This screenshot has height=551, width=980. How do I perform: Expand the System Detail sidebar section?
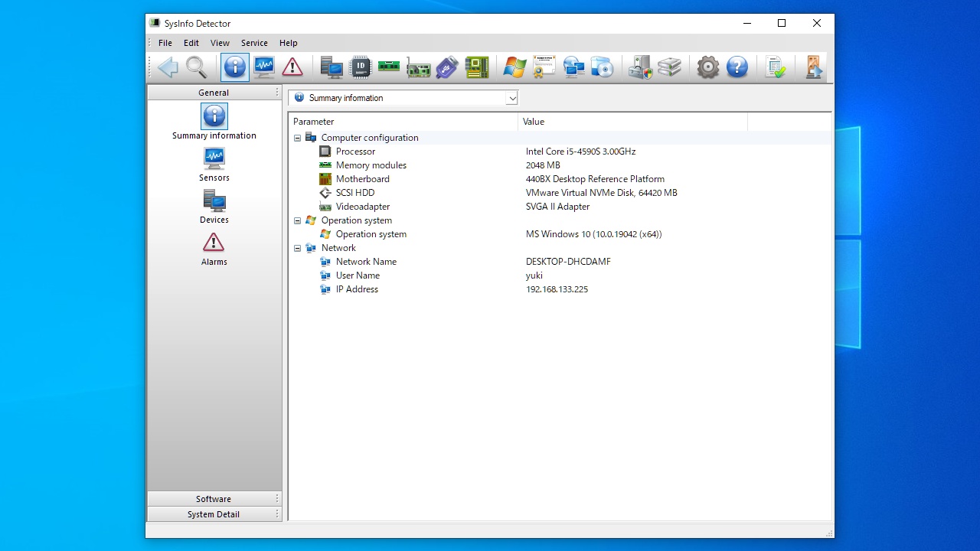point(214,514)
